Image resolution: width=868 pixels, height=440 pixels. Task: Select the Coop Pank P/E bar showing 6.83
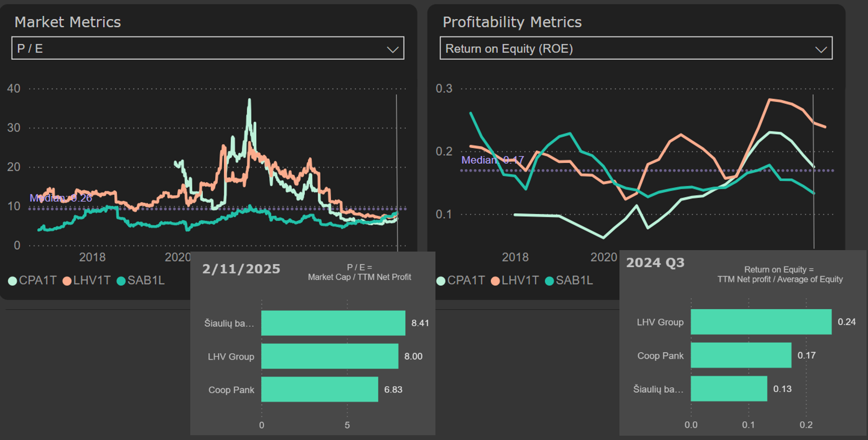(x=319, y=389)
